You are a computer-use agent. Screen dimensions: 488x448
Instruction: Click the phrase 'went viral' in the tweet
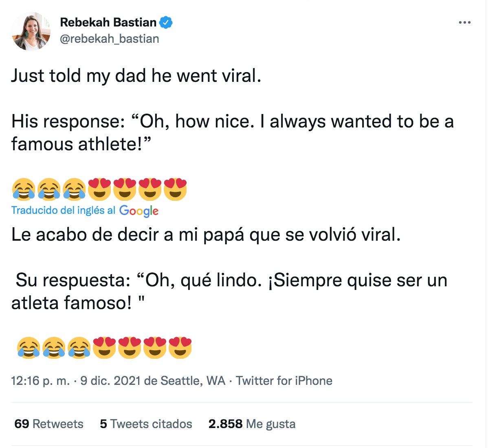tap(218, 75)
